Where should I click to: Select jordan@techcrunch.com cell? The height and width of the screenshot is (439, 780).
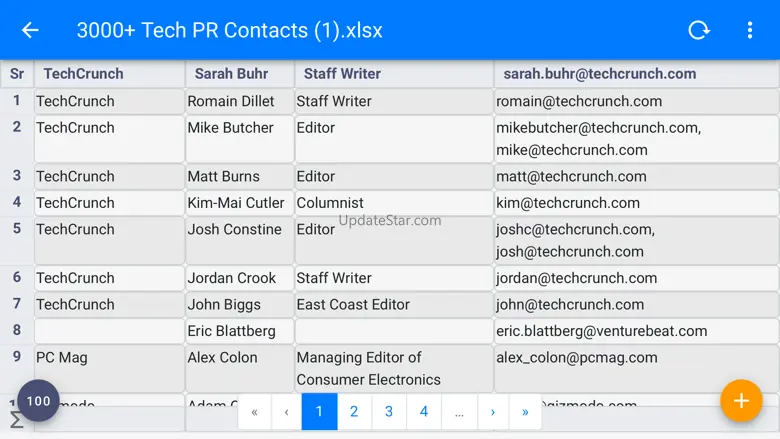tap(637, 278)
